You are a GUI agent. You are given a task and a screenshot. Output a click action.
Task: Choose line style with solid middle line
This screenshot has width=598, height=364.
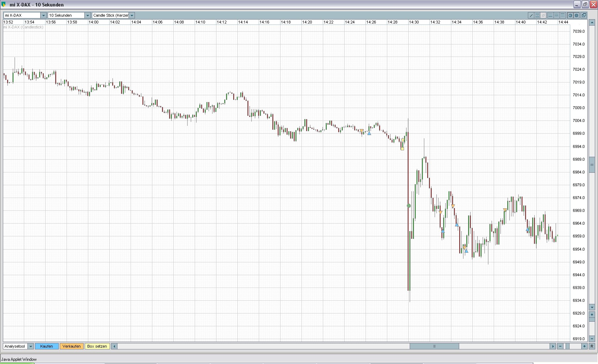point(556,15)
